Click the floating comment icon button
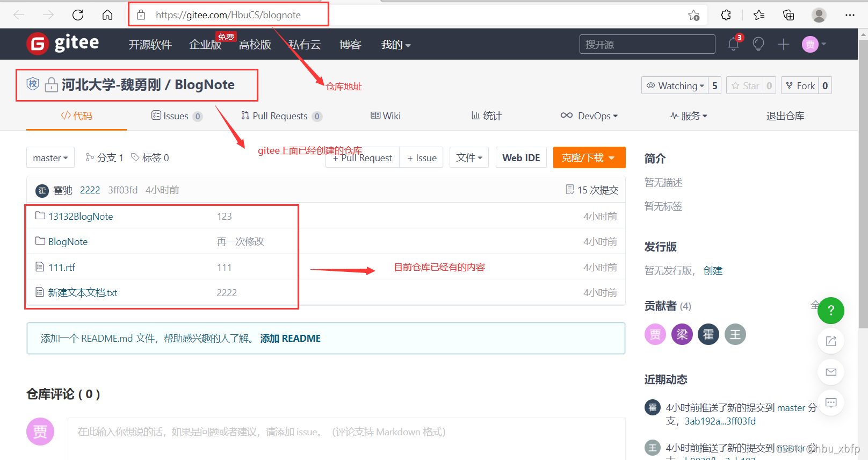Viewport: 868px width, 460px height. pos(831,402)
